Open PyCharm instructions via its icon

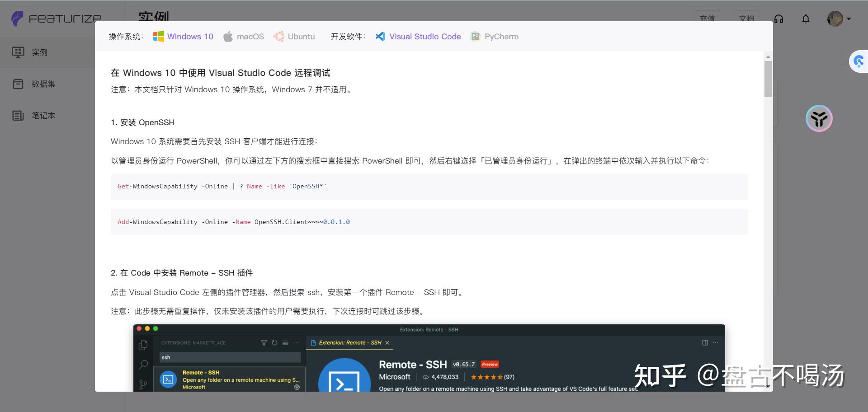476,36
